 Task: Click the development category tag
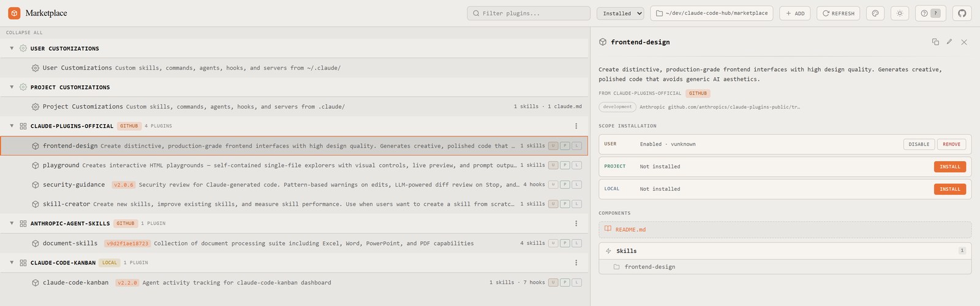(x=617, y=107)
